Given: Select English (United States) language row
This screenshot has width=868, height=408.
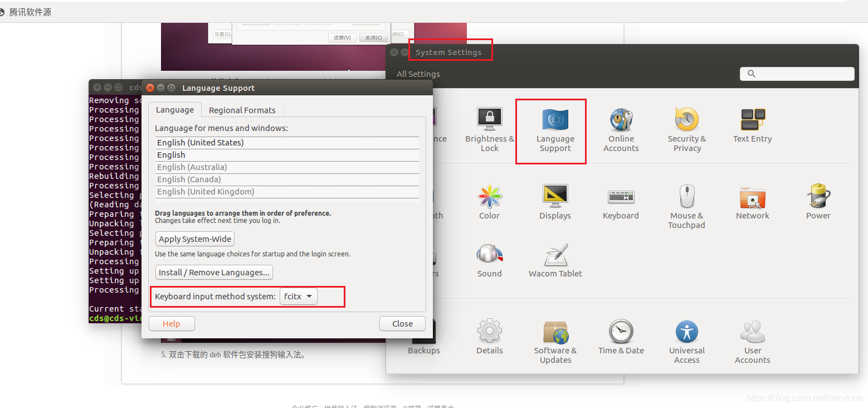Looking at the screenshot, I should pyautogui.click(x=287, y=143).
